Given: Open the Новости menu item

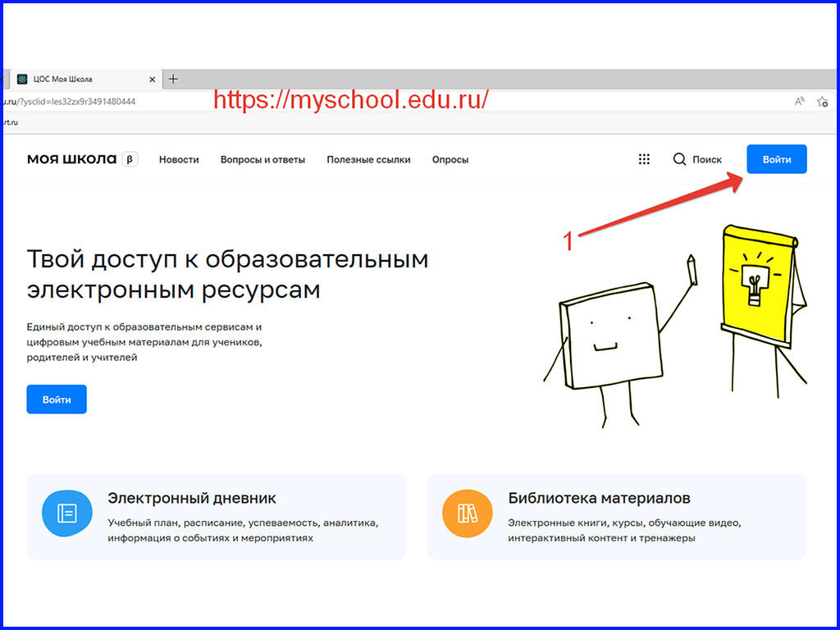Looking at the screenshot, I should tap(179, 160).
